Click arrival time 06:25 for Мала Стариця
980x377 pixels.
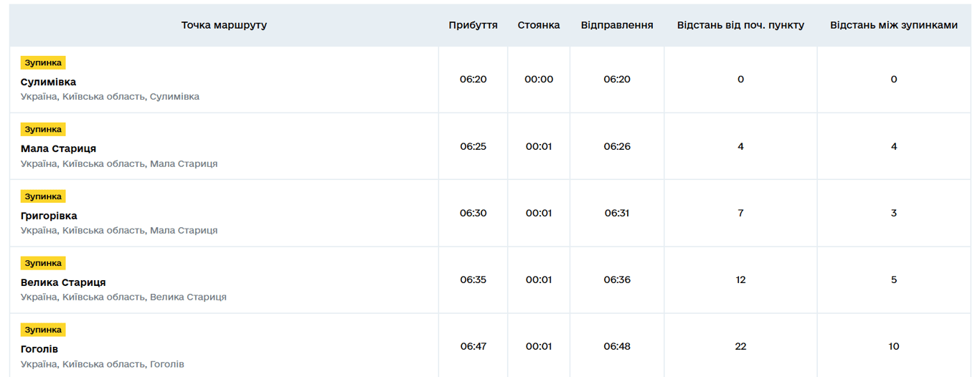pos(473,146)
